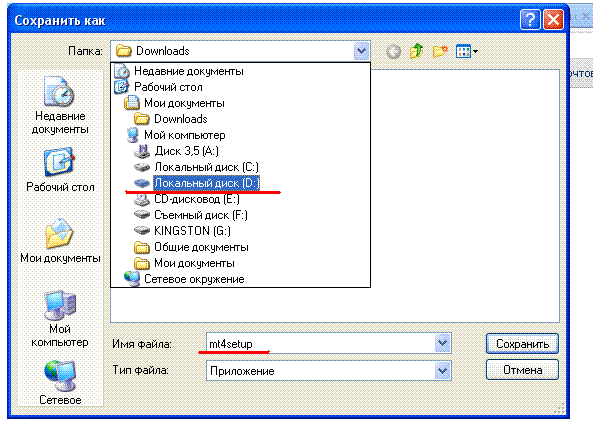The image size is (593, 426).
Task: Click the Отмена button
Action: click(x=522, y=370)
